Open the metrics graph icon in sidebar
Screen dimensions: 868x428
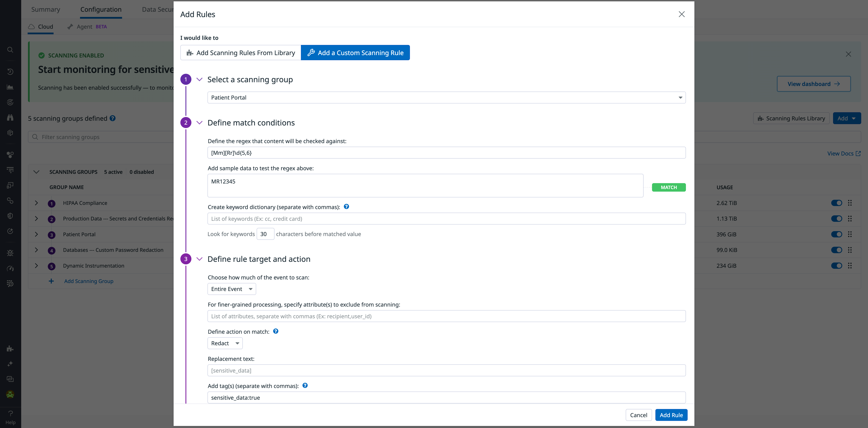(10, 87)
